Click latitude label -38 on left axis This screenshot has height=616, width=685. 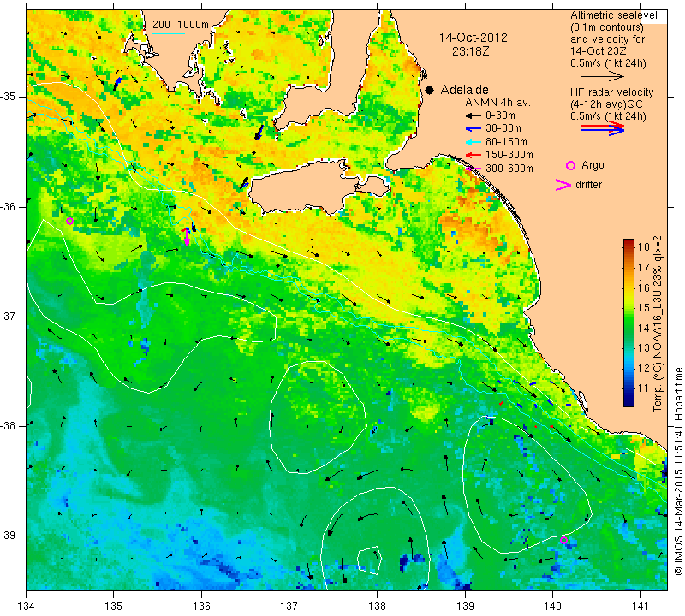point(9,426)
